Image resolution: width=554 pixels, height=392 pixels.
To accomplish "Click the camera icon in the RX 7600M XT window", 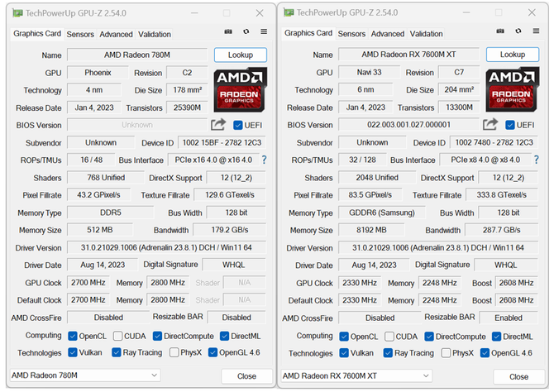I will click(x=499, y=32).
